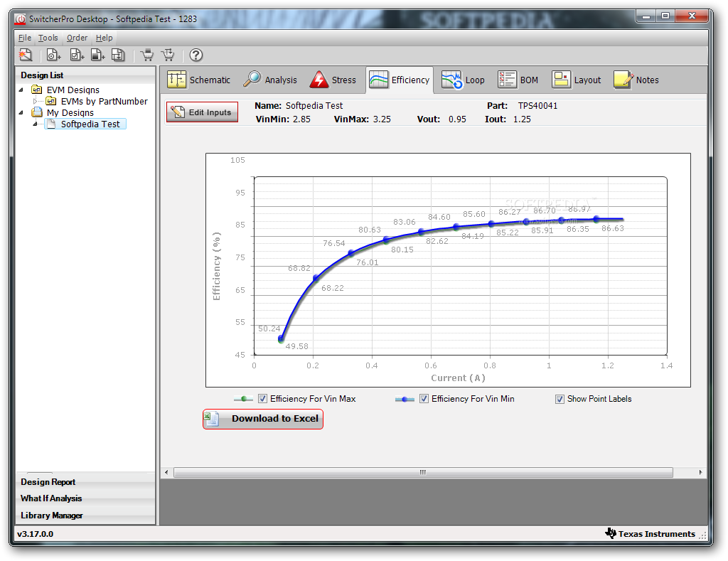This screenshot has height=561, width=728.
Task: Click the Loop plot icon
Action: pos(451,80)
